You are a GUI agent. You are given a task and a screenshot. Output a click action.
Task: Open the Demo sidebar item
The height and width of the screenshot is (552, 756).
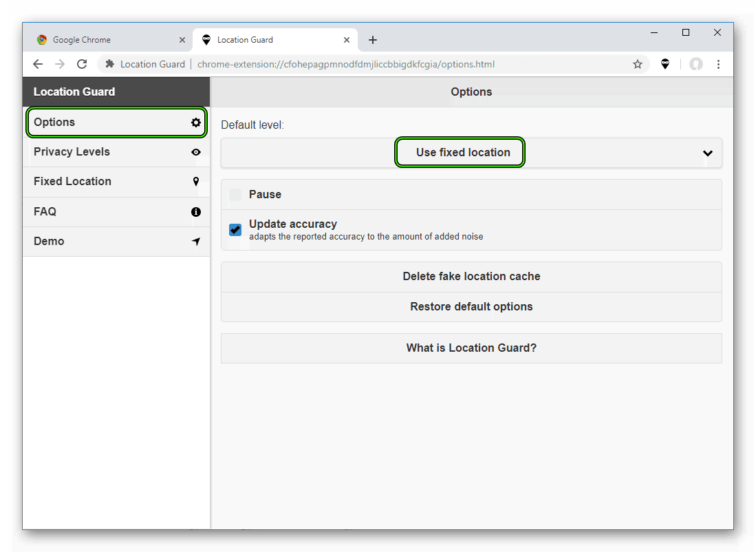point(116,242)
